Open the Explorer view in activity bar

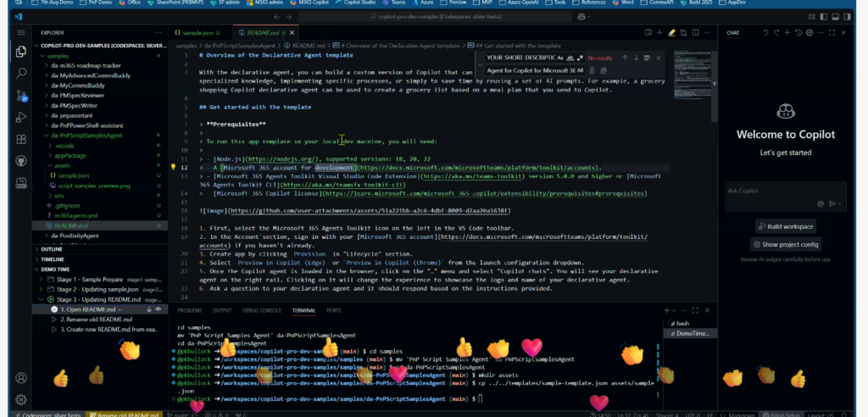point(21,52)
